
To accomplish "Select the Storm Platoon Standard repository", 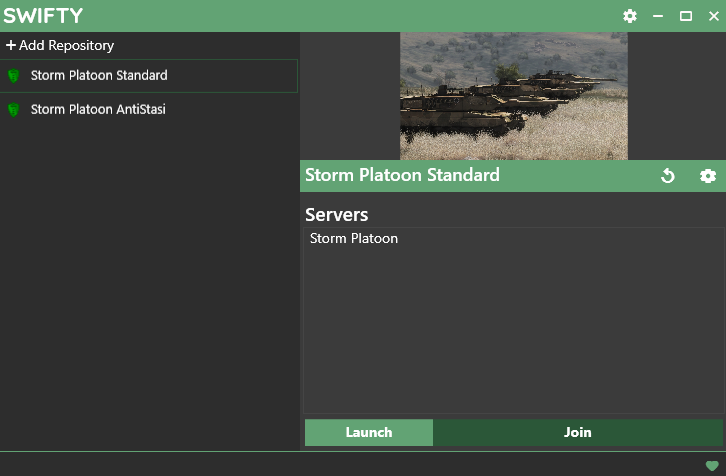I will [99, 76].
